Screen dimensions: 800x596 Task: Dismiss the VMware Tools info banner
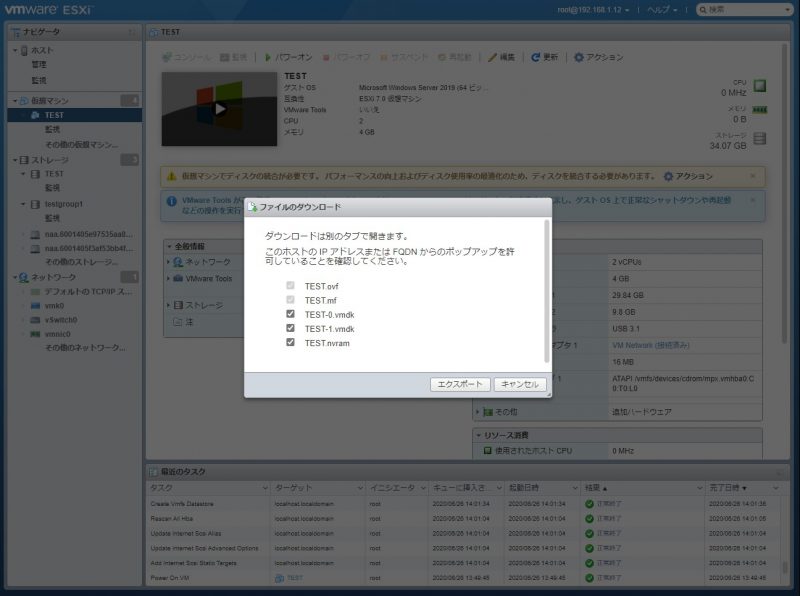pos(753,200)
